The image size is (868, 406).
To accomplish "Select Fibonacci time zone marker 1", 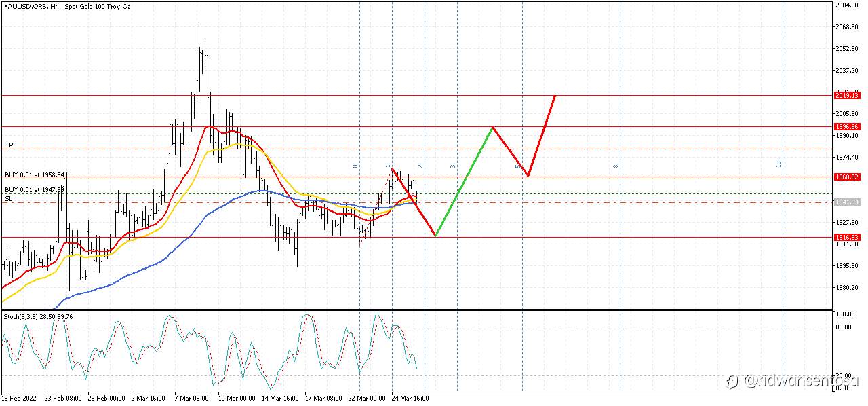I will (387, 166).
